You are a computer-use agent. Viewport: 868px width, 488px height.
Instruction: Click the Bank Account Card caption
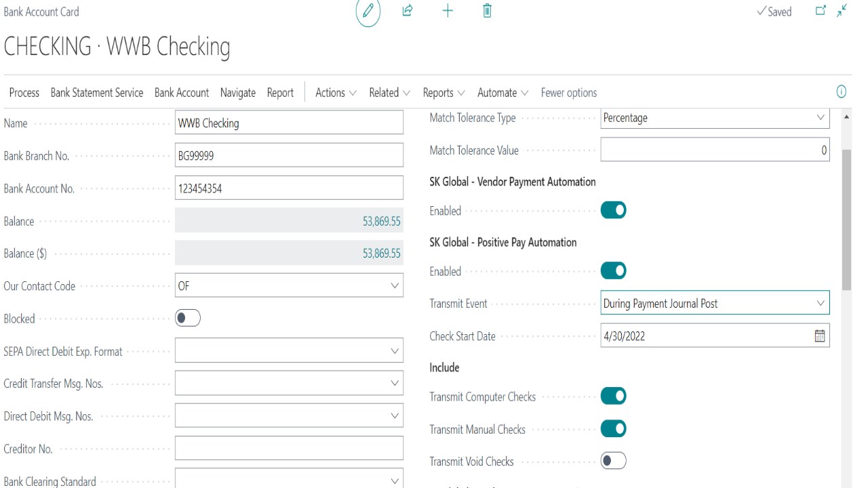point(41,12)
